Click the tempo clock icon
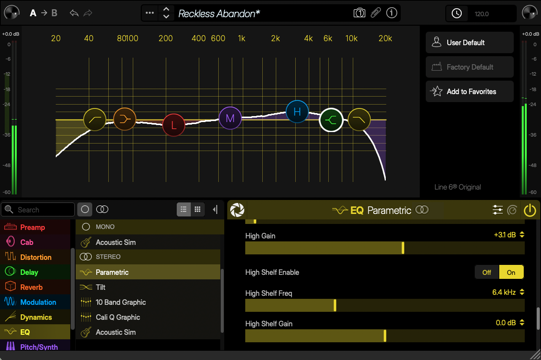The width and height of the screenshot is (541, 360). 456,13
